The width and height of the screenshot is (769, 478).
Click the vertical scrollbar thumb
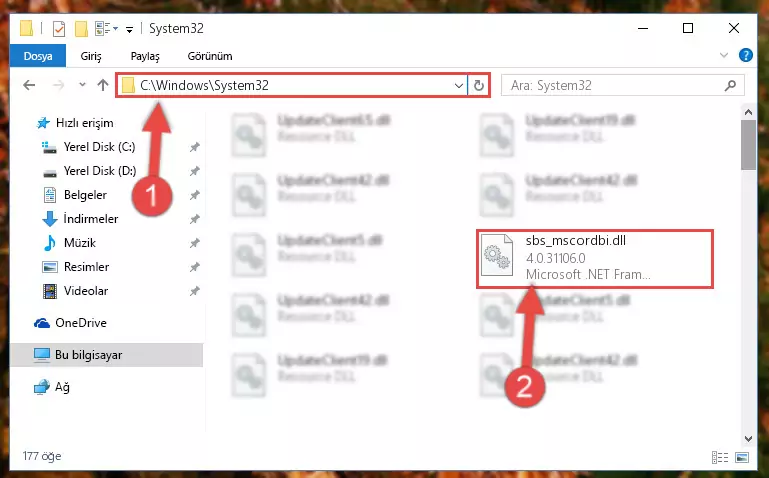point(748,145)
